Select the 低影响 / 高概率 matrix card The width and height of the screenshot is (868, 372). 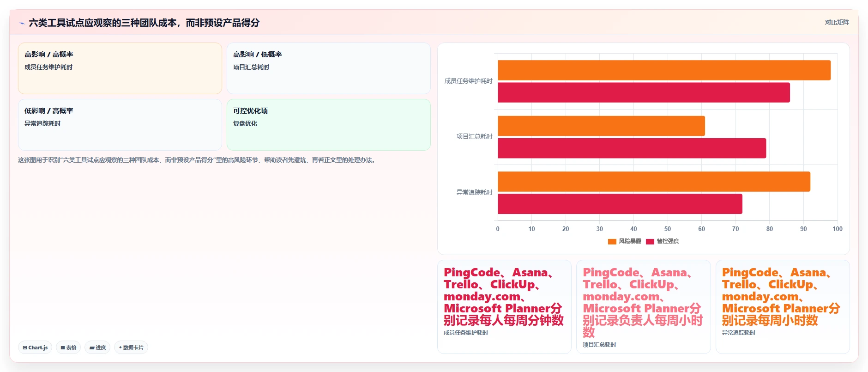[120, 125]
